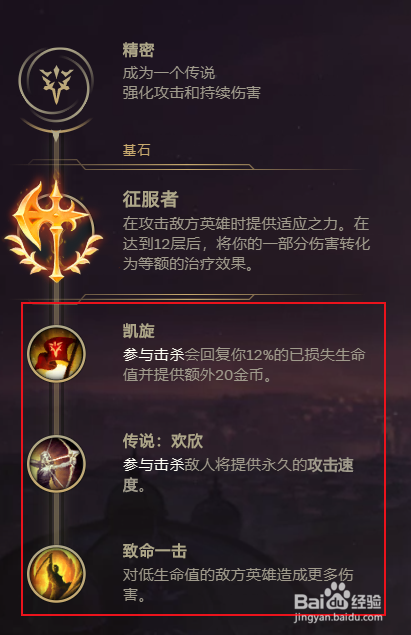
Task: Pick the Coup de Grace (致命一击) rune icon
Action: (x=56, y=574)
